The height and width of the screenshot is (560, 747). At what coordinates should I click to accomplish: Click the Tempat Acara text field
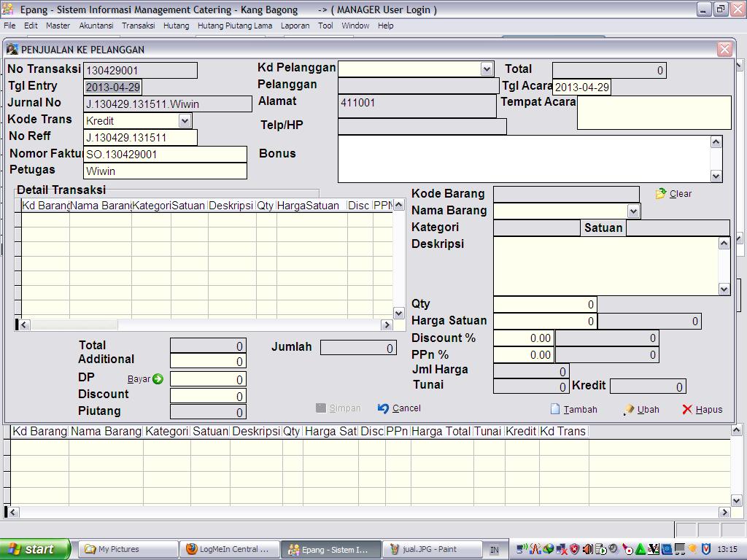654,113
